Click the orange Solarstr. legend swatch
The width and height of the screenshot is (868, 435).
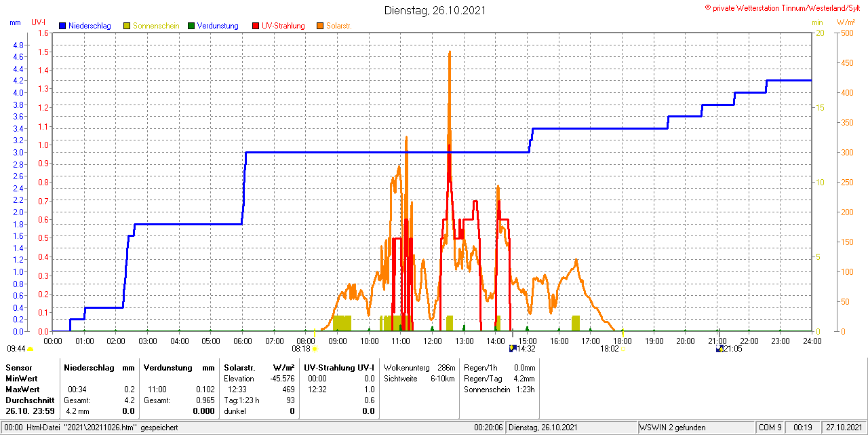320,26
